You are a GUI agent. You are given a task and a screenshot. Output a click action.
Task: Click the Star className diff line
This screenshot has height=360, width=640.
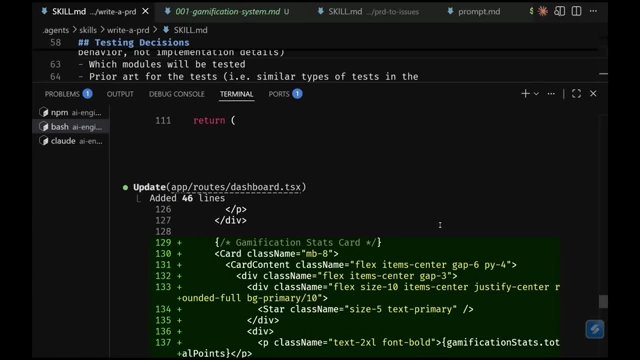click(365, 309)
